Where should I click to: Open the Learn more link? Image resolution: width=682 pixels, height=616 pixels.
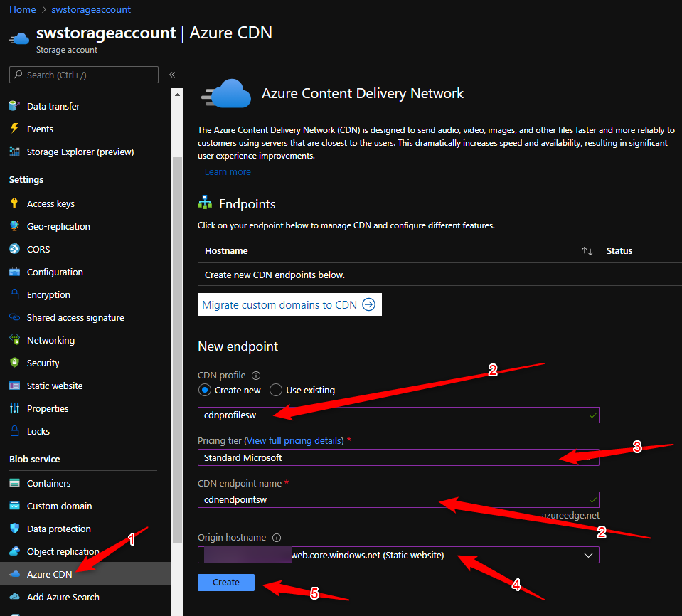click(228, 172)
